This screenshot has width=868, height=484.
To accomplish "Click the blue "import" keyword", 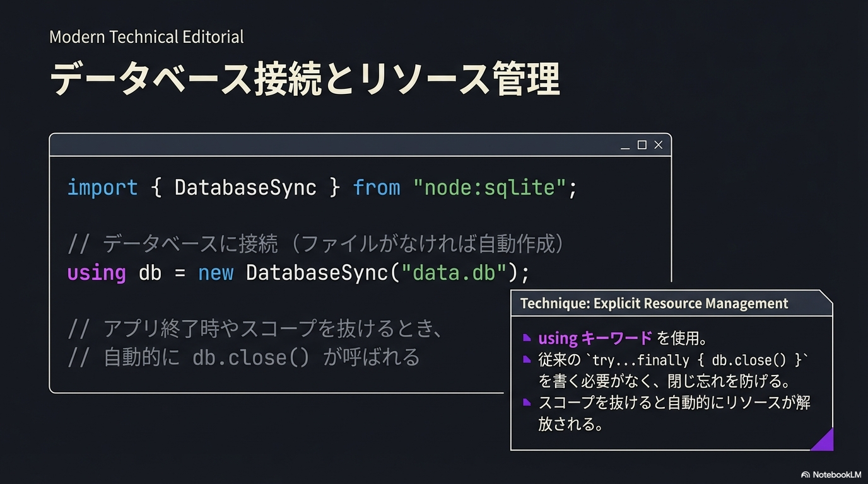I will click(x=102, y=188).
